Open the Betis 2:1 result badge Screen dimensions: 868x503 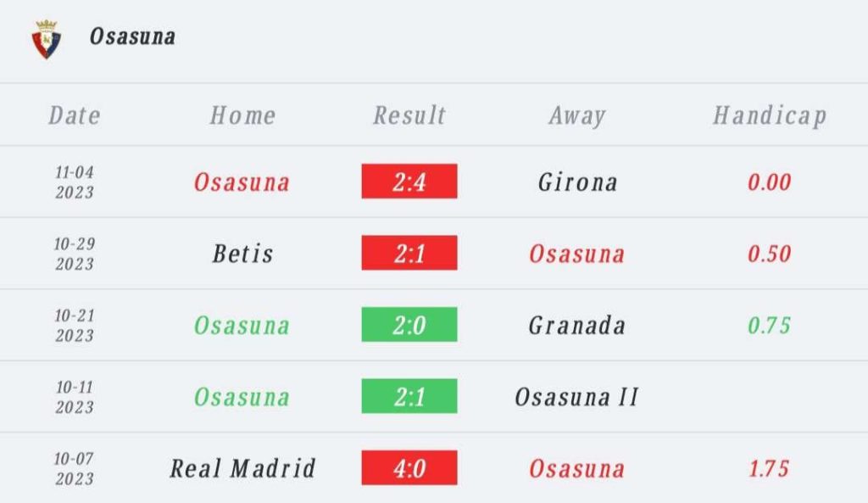(409, 253)
